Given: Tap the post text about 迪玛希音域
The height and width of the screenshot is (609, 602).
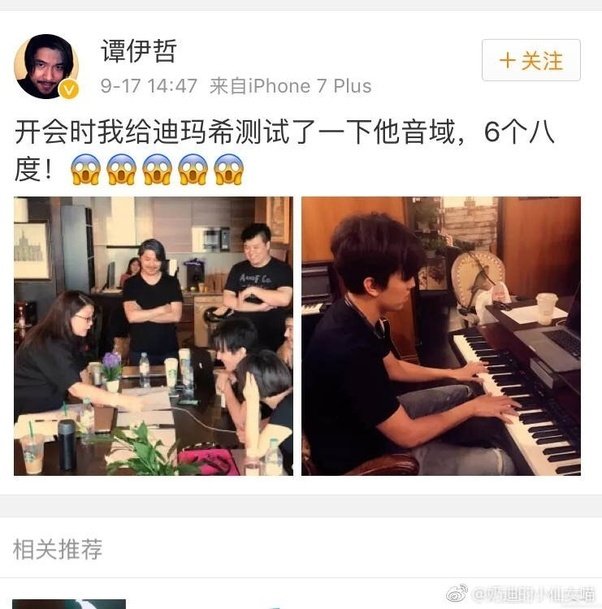Looking at the screenshot, I should coord(285,151).
